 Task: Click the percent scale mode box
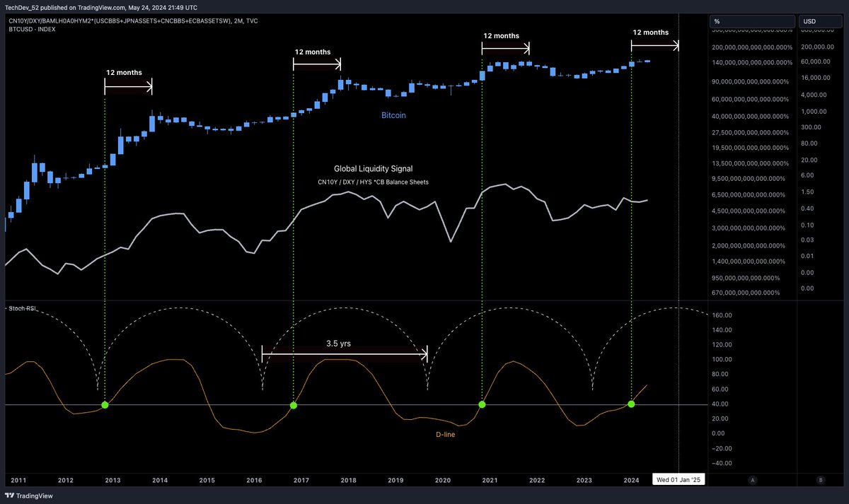click(x=751, y=22)
